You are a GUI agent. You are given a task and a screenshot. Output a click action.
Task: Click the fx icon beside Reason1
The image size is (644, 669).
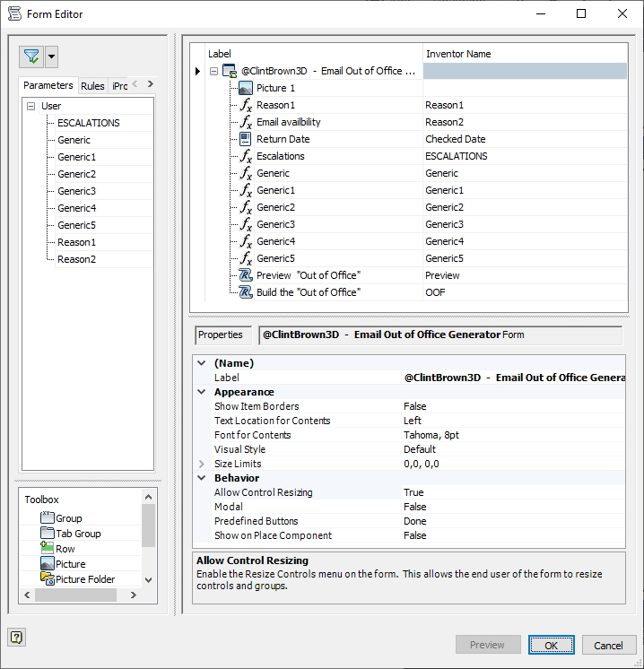[246, 105]
